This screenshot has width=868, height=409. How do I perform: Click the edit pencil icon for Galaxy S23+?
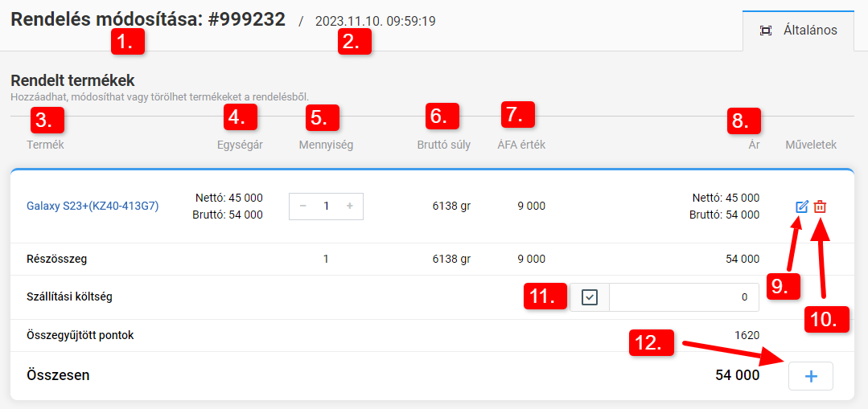point(801,207)
